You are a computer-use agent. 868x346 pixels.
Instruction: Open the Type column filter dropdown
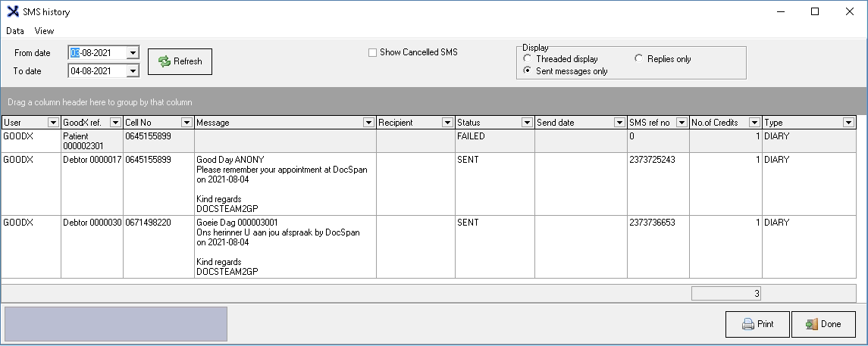(848, 123)
